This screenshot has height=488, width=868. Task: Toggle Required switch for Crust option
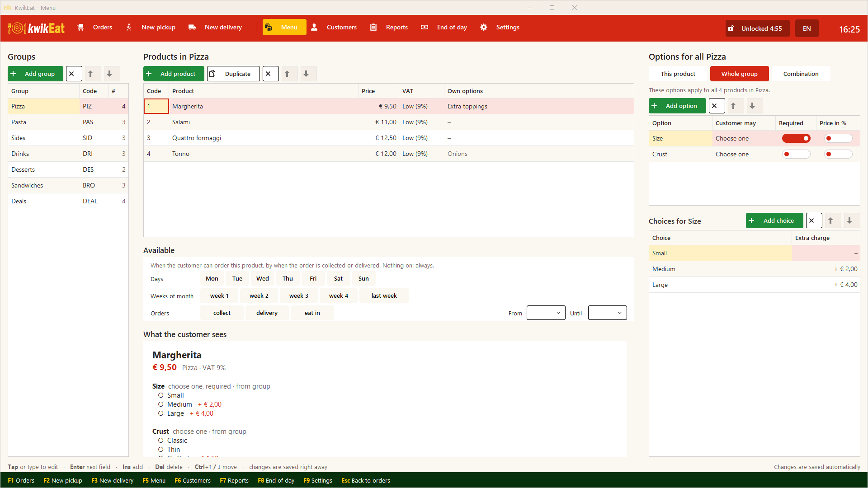click(796, 154)
